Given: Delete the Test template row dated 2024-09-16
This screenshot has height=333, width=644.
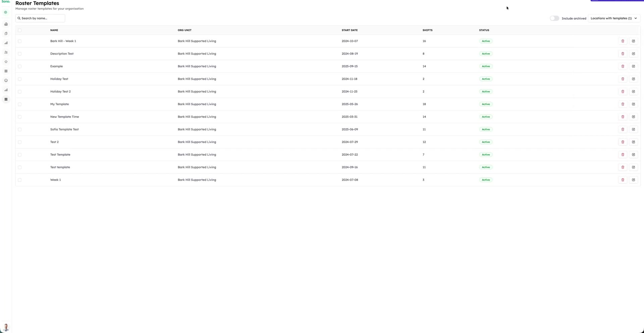Looking at the screenshot, I should (x=623, y=167).
